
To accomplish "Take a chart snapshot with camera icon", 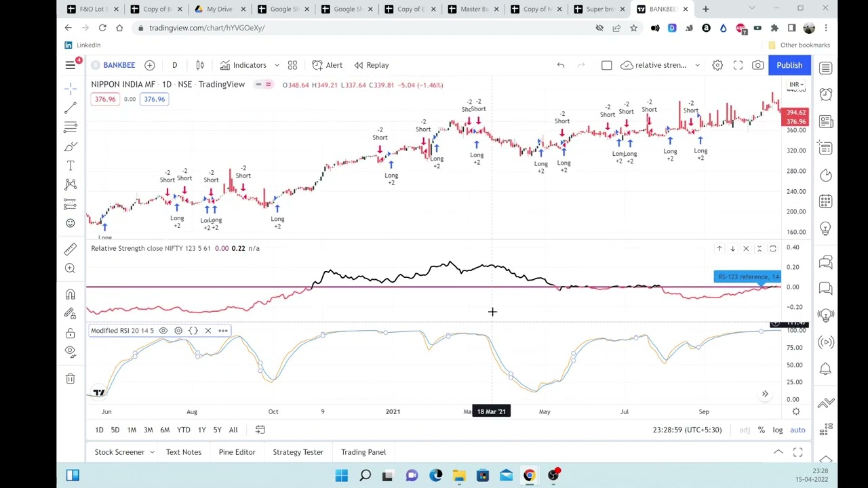I will coord(757,65).
